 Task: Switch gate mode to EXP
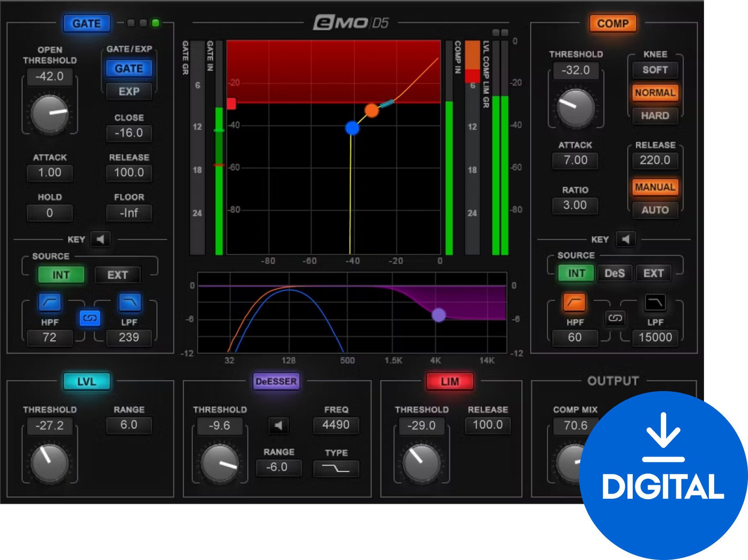[129, 92]
